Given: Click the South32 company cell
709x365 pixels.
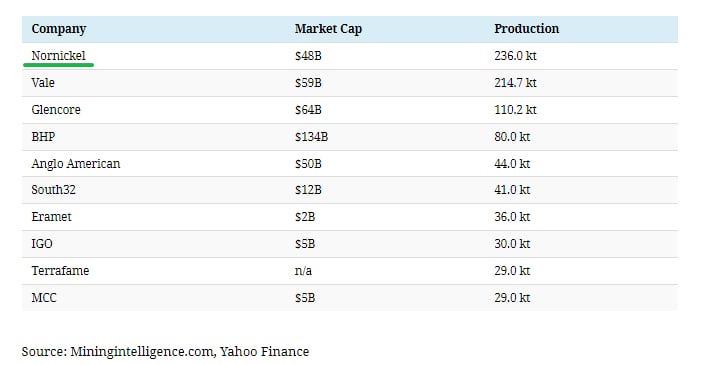Looking at the screenshot, I should [x=53, y=190].
